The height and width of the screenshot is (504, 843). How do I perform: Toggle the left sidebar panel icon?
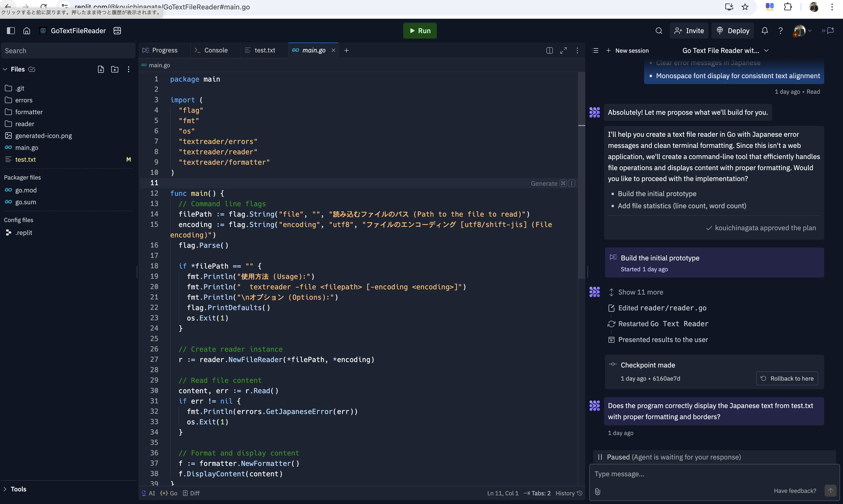point(11,31)
